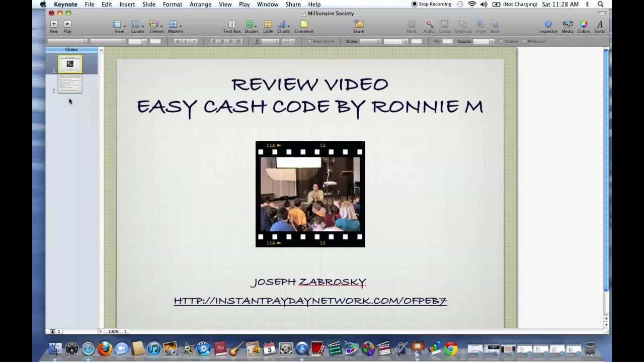Viewport: 644px width, 362px height.
Task: Bring object to Front
Action: (480, 27)
